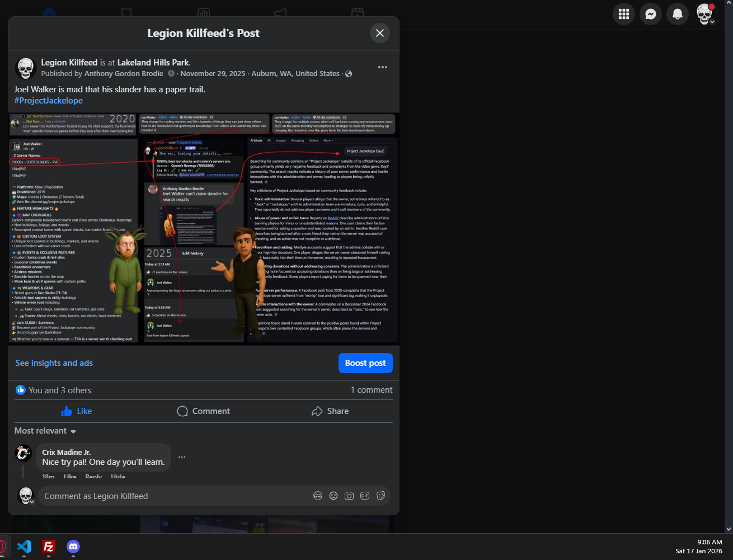
Task: Open the GIF picker in comment box
Action: (x=365, y=496)
